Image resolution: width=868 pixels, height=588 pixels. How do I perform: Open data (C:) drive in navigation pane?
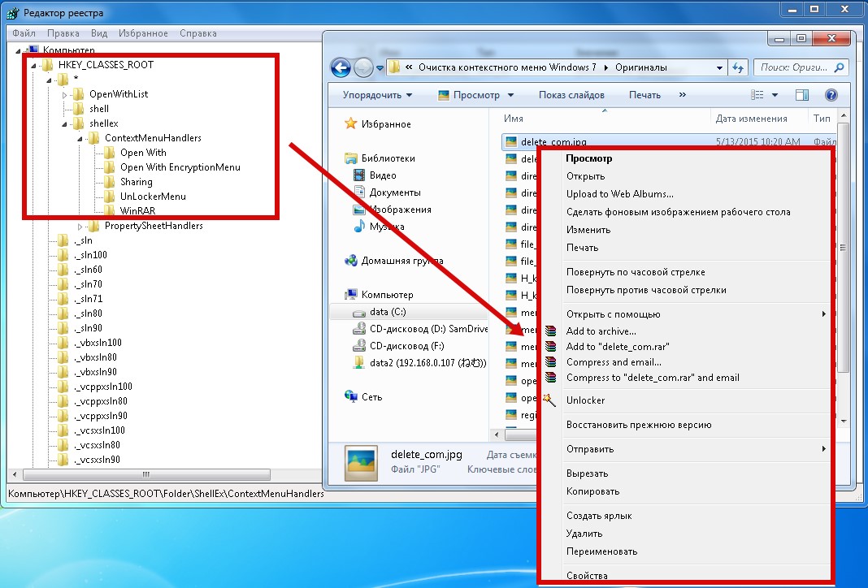click(389, 312)
